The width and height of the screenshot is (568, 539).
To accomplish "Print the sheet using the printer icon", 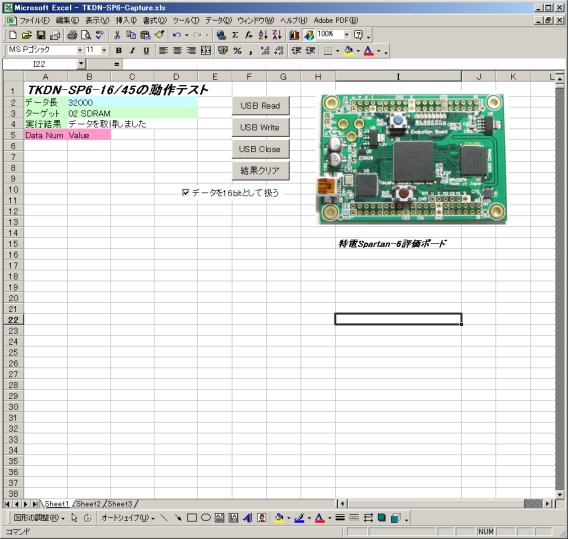I will [x=72, y=35].
